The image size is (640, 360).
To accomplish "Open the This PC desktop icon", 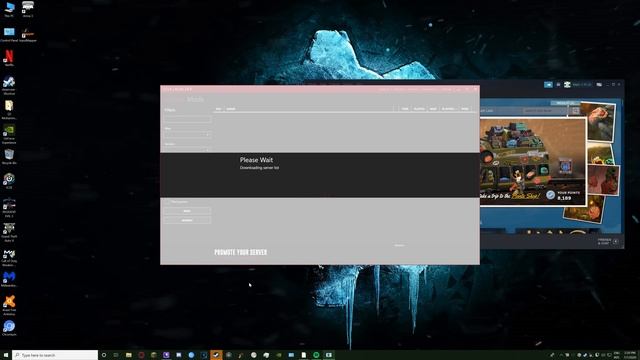I will (x=9, y=9).
